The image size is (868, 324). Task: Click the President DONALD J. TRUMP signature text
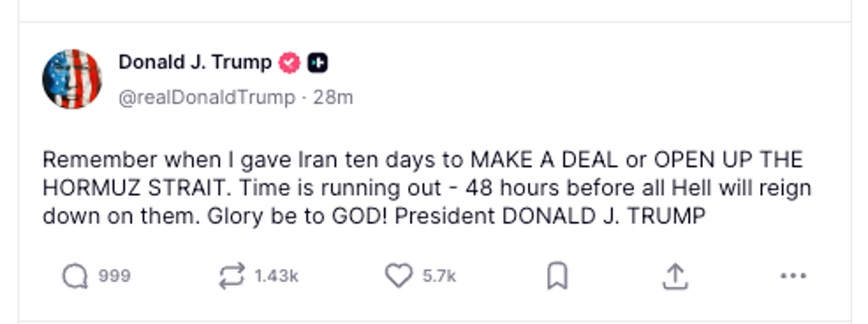(549, 216)
